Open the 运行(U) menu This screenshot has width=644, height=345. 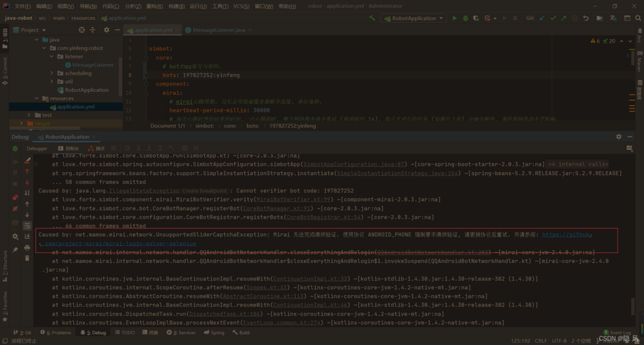point(198,6)
